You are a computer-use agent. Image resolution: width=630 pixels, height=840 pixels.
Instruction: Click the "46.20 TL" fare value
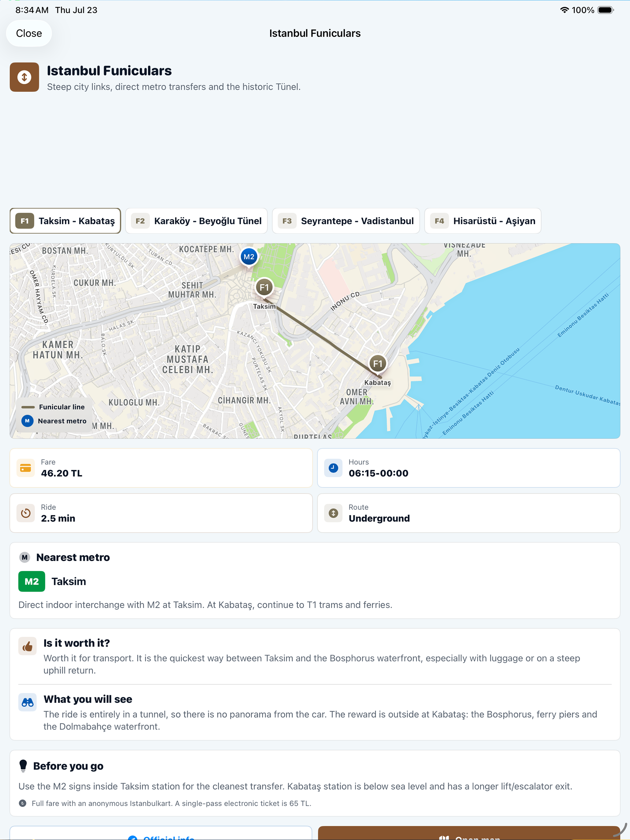pyautogui.click(x=62, y=473)
